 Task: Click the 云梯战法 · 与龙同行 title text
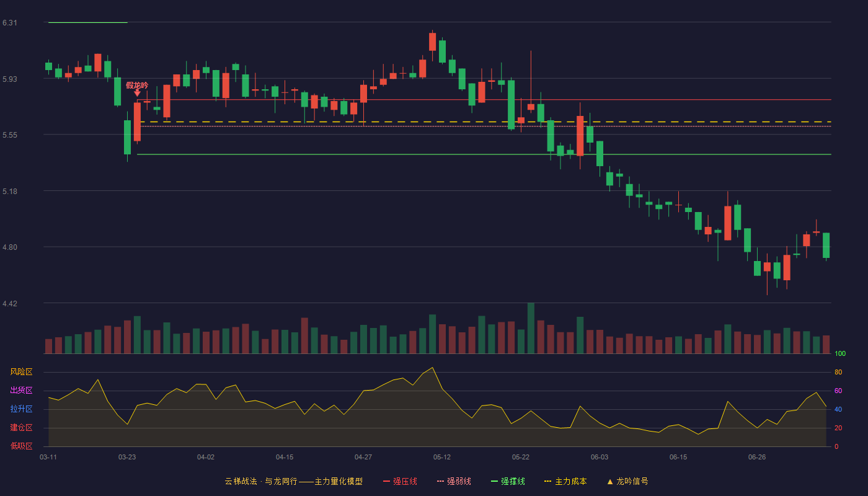pos(261,481)
